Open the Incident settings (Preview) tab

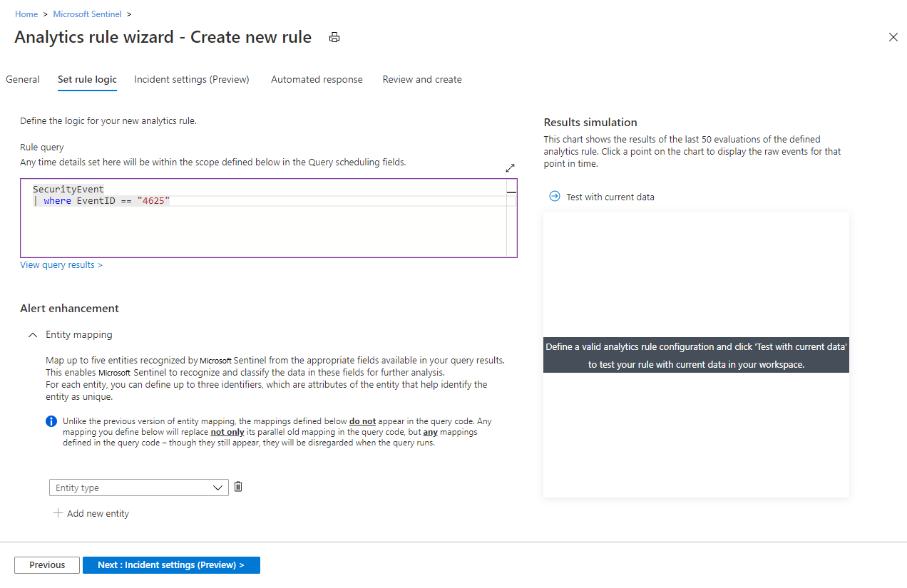pos(192,80)
